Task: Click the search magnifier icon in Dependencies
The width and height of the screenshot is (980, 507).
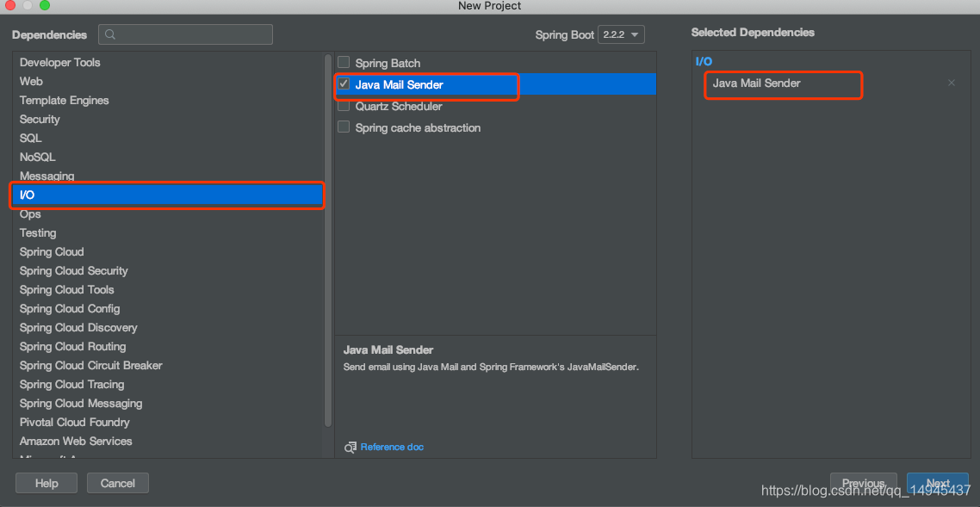Action: (x=110, y=35)
